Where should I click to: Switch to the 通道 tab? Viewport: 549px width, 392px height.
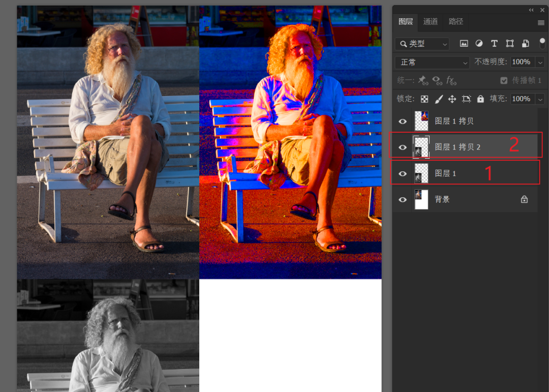point(431,22)
